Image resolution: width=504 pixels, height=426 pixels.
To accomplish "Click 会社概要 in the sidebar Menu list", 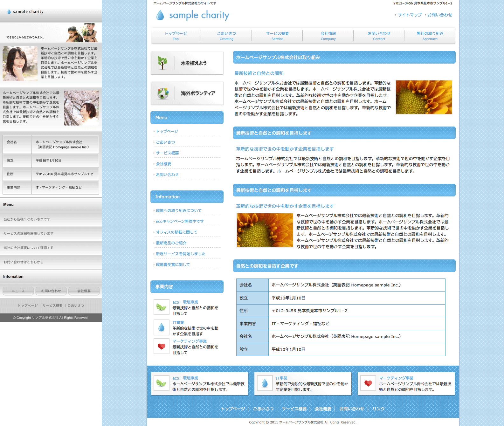I will [x=163, y=164].
